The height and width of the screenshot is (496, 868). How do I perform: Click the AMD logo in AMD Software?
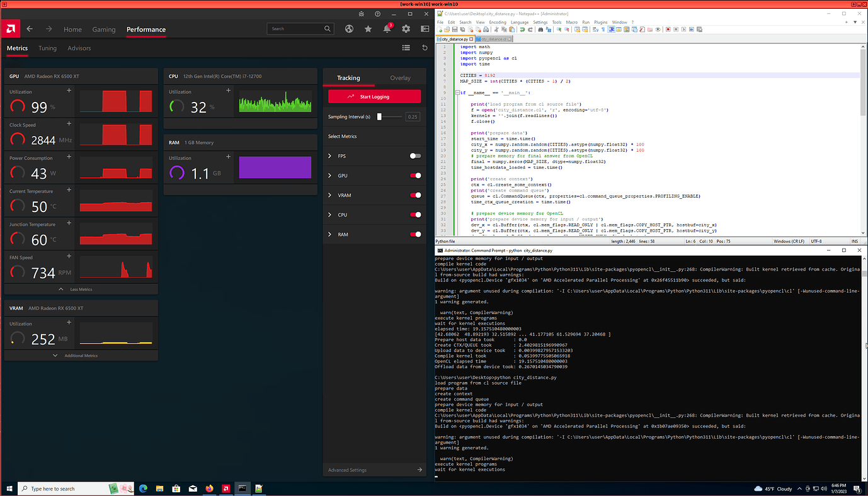(x=10, y=29)
